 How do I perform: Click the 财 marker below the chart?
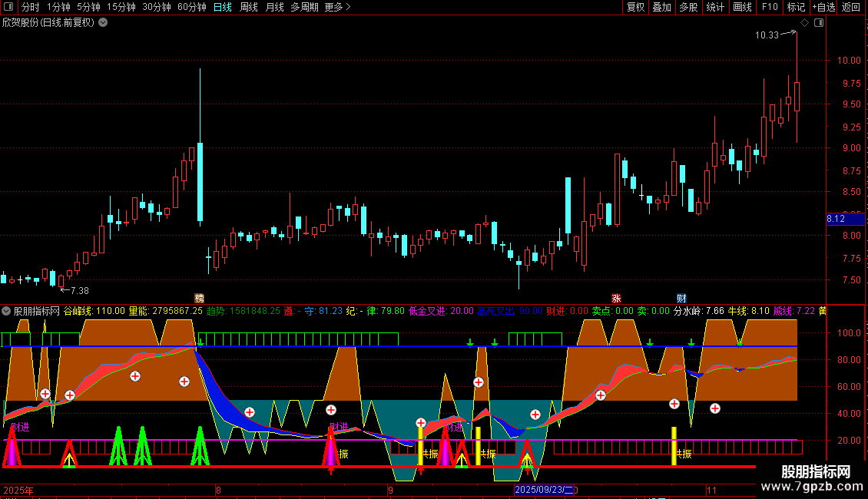click(x=681, y=298)
